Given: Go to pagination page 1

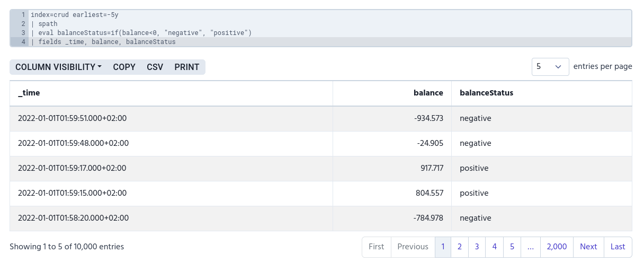Looking at the screenshot, I should (443, 247).
